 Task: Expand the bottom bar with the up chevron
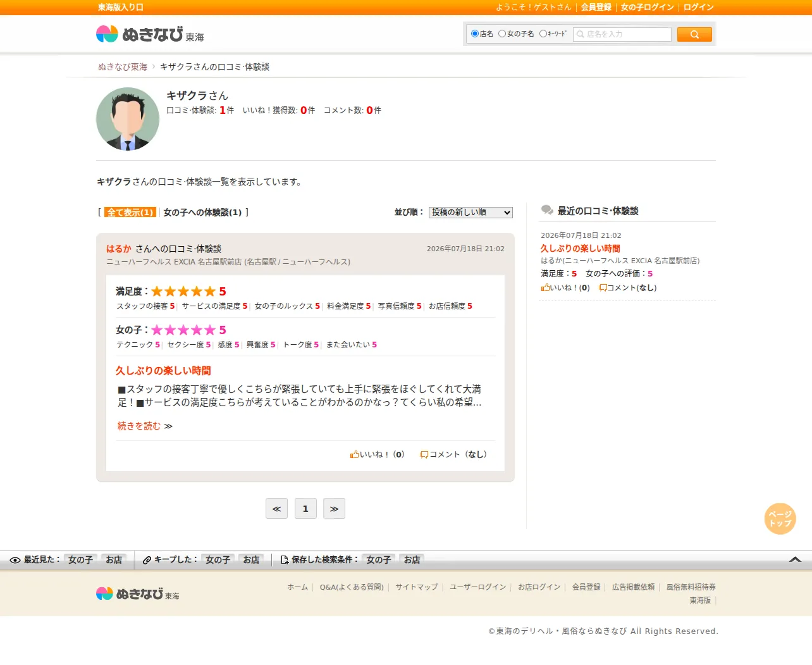(795, 559)
